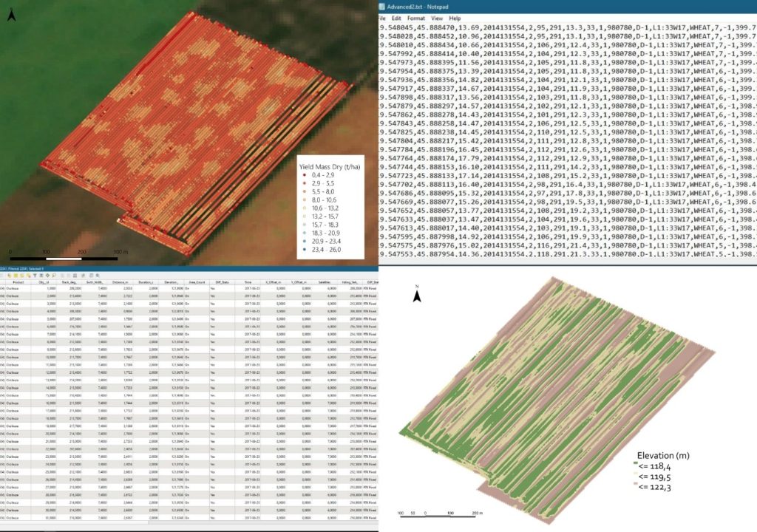Open the Format menu in Notepad
Viewport: 757px width, 532px height.
tap(415, 18)
